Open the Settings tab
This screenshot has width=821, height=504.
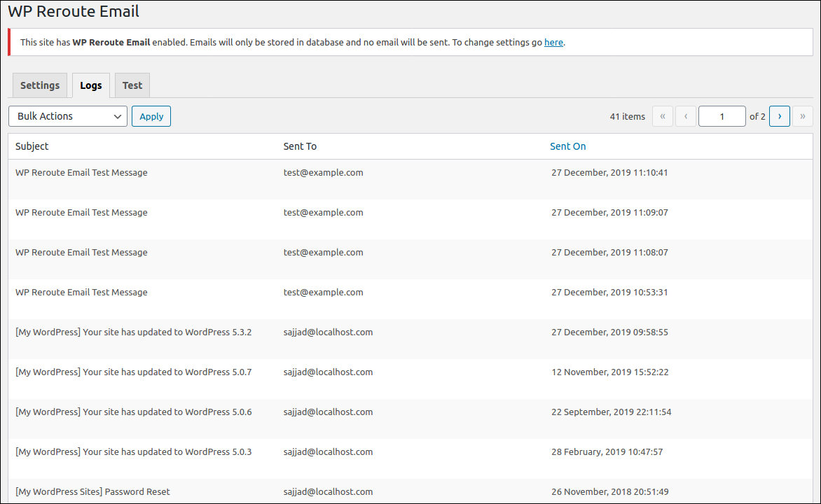click(x=40, y=85)
